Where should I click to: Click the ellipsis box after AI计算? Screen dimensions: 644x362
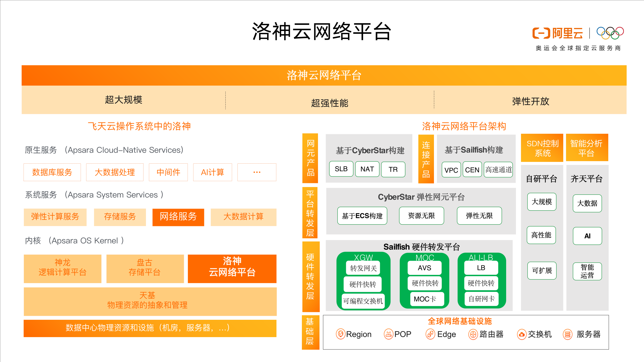click(257, 172)
